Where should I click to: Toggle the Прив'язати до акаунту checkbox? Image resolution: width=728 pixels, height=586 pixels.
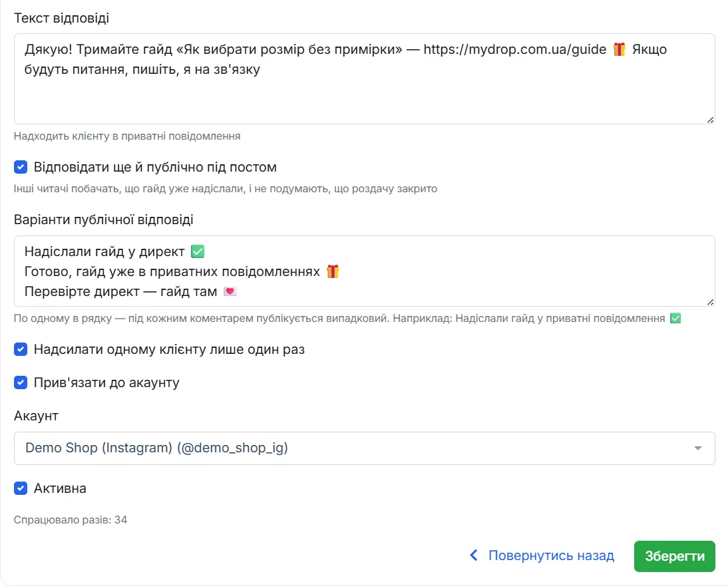click(21, 382)
